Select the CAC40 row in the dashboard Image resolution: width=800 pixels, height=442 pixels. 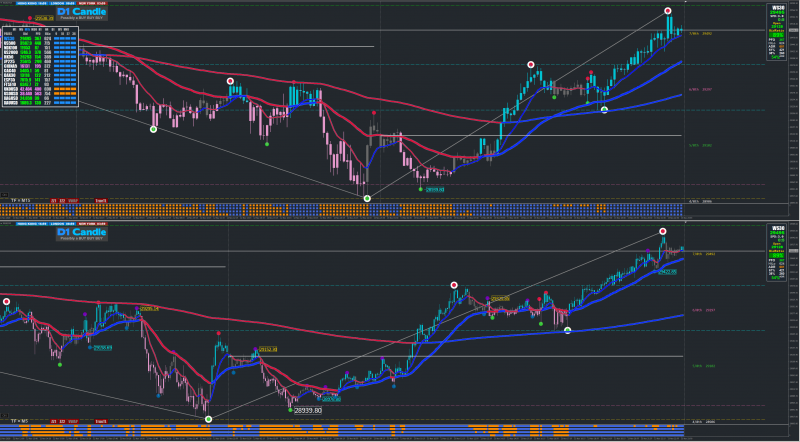pyautogui.click(x=40, y=70)
